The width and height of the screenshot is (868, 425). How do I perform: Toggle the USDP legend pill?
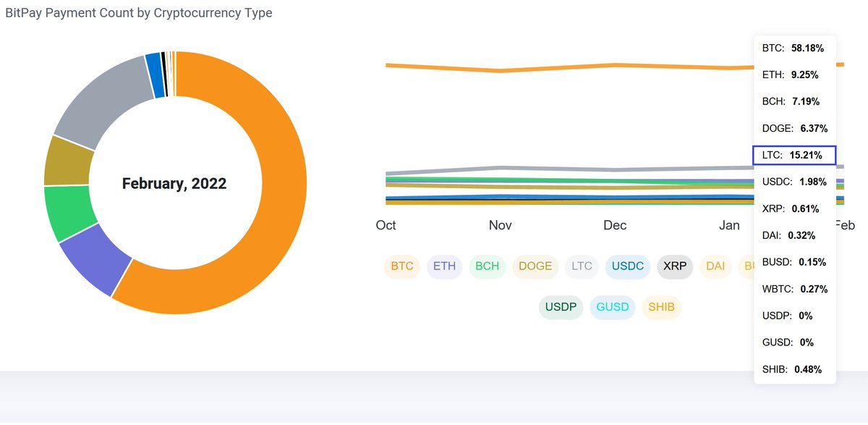pos(561,308)
